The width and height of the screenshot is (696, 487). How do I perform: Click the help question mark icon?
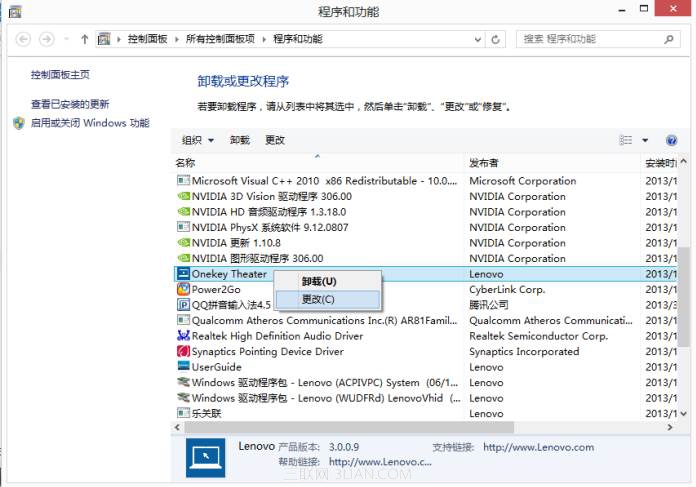point(671,140)
